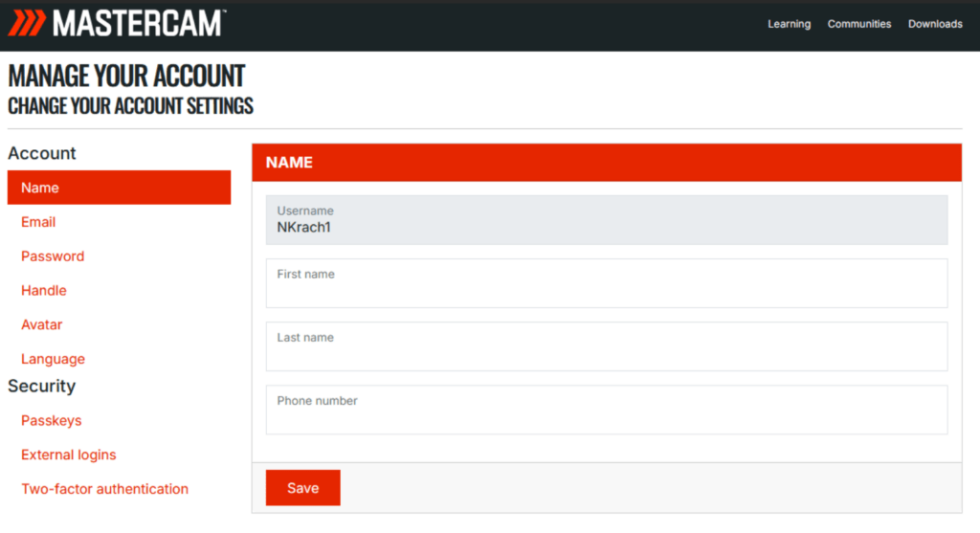The image size is (980, 533).
Task: Click the Security section heading
Action: [41, 387]
